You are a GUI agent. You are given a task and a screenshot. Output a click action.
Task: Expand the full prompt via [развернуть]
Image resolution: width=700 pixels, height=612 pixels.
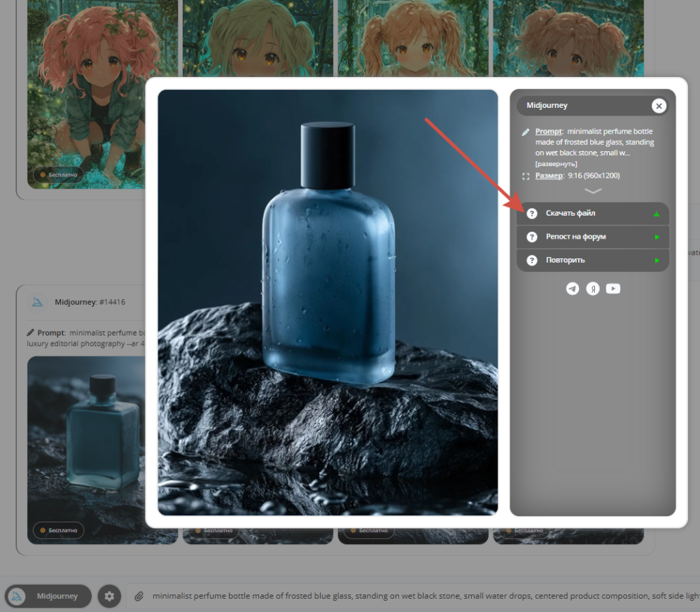tap(556, 164)
